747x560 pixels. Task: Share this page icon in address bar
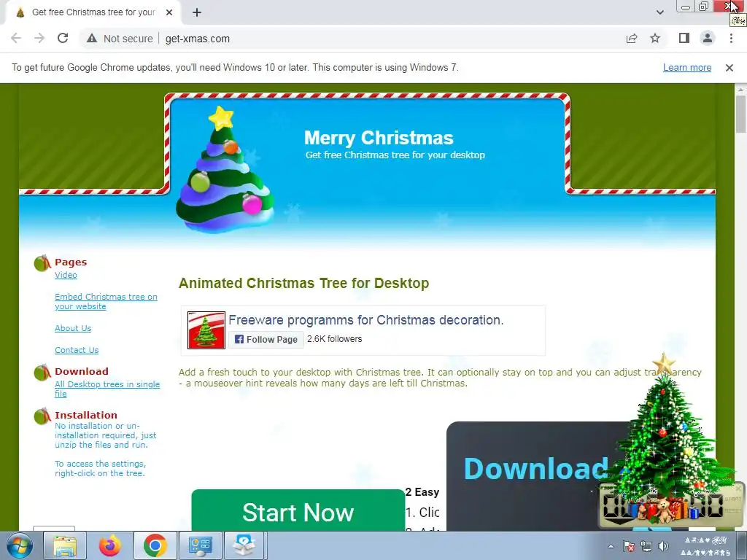[632, 38]
